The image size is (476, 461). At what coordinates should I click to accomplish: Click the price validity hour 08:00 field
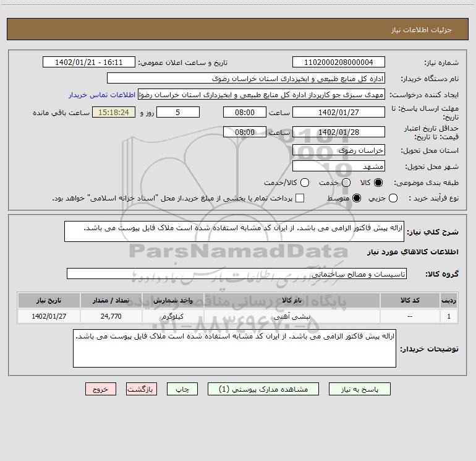[245, 132]
